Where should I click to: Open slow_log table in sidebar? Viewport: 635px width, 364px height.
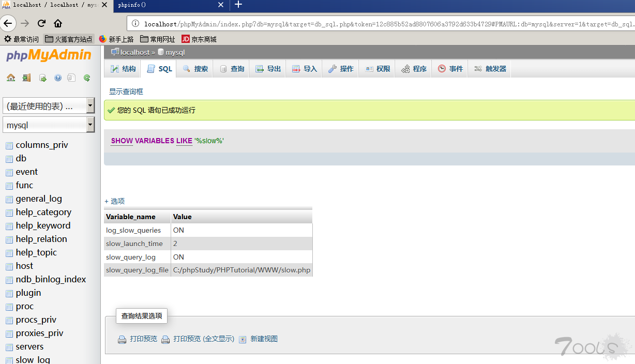coord(33,360)
